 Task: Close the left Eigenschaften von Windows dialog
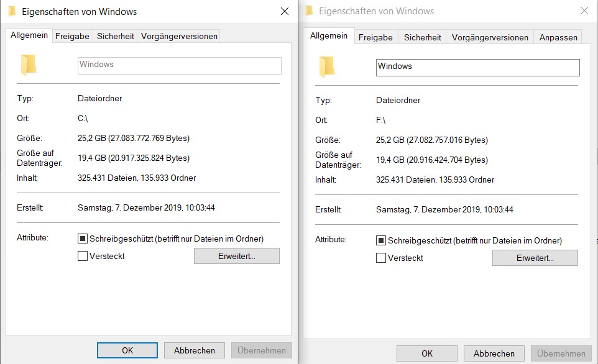tap(285, 11)
